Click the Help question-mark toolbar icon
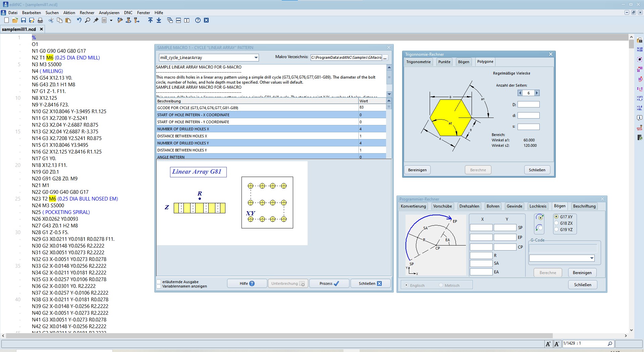 198,20
